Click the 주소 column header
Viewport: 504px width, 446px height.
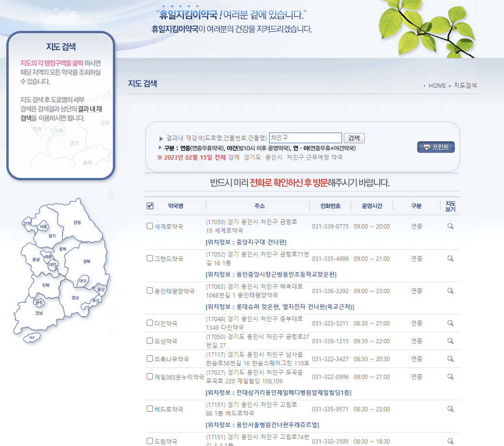point(259,206)
